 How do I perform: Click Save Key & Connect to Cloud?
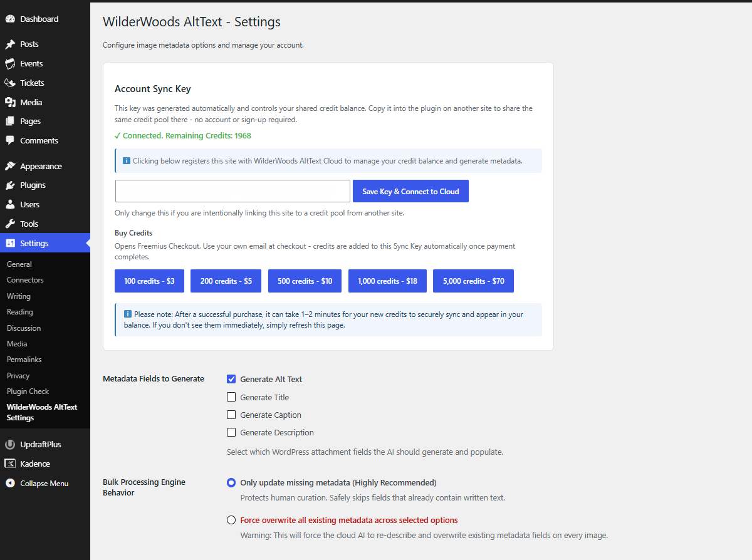point(410,191)
